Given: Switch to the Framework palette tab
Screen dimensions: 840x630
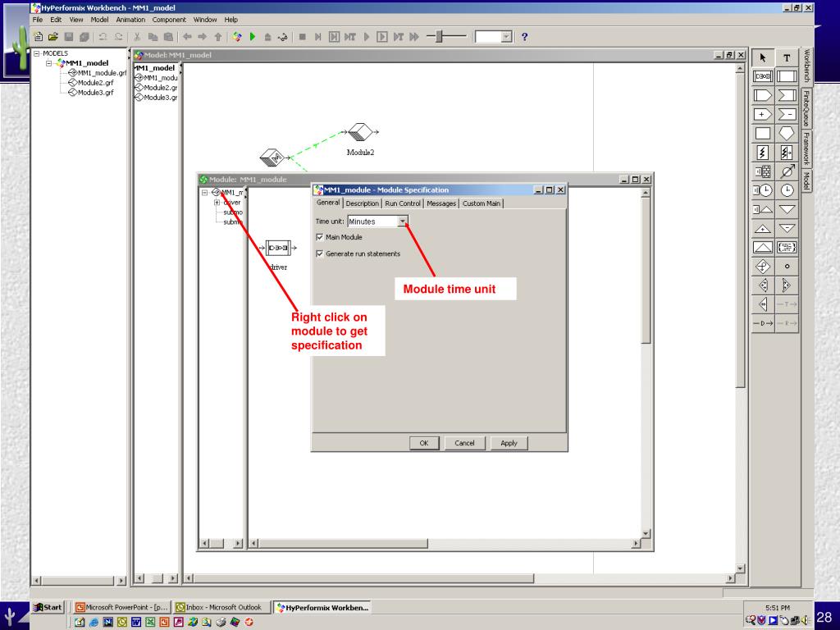Looking at the screenshot, I should point(806,149).
